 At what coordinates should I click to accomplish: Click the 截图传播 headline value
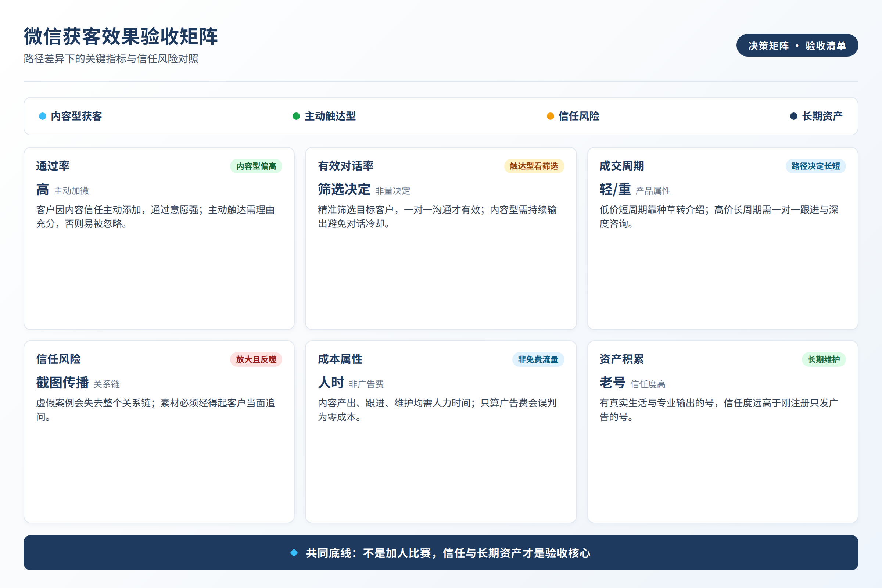tap(62, 383)
